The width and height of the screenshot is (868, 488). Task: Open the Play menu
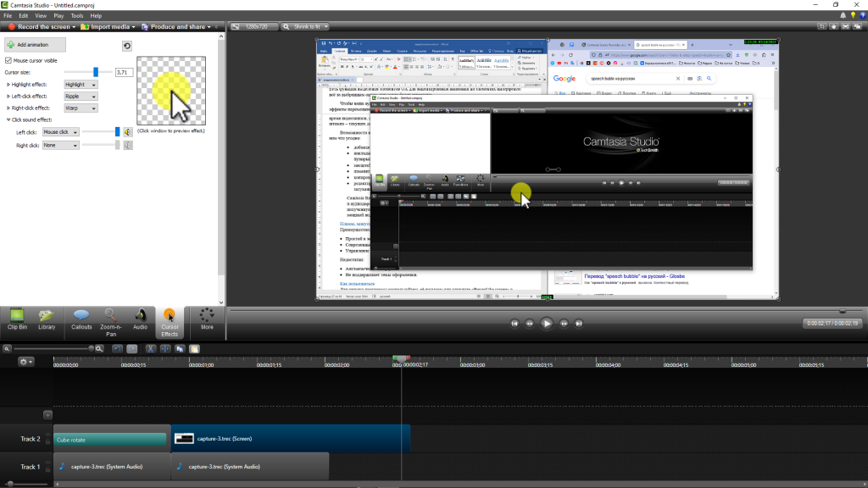58,15
